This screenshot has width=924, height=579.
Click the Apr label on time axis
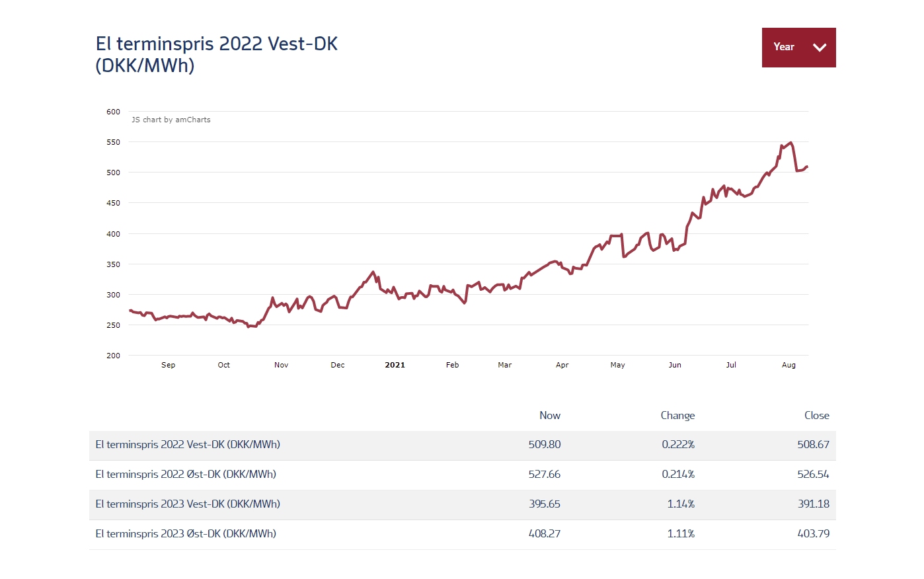pyautogui.click(x=562, y=365)
